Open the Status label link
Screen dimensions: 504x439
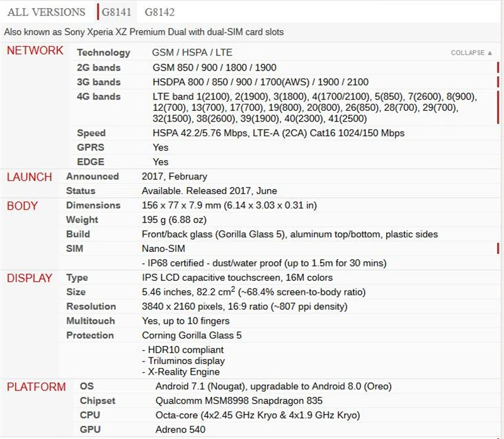[81, 191]
